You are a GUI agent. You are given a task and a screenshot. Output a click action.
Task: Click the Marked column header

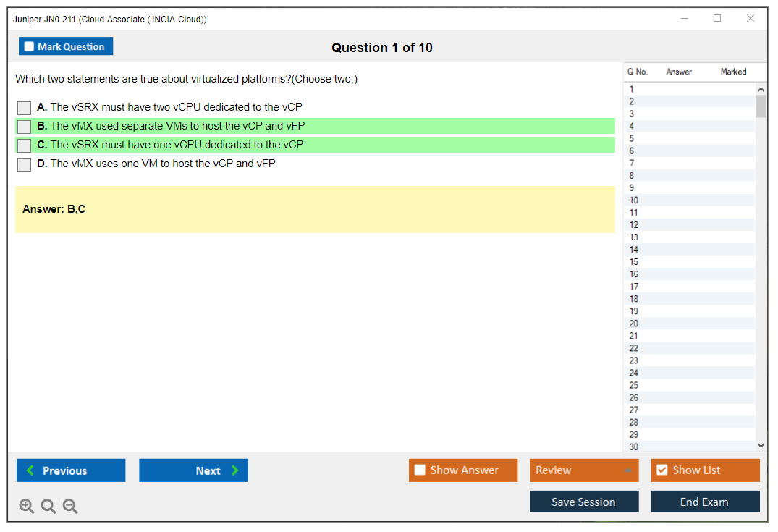[733, 72]
